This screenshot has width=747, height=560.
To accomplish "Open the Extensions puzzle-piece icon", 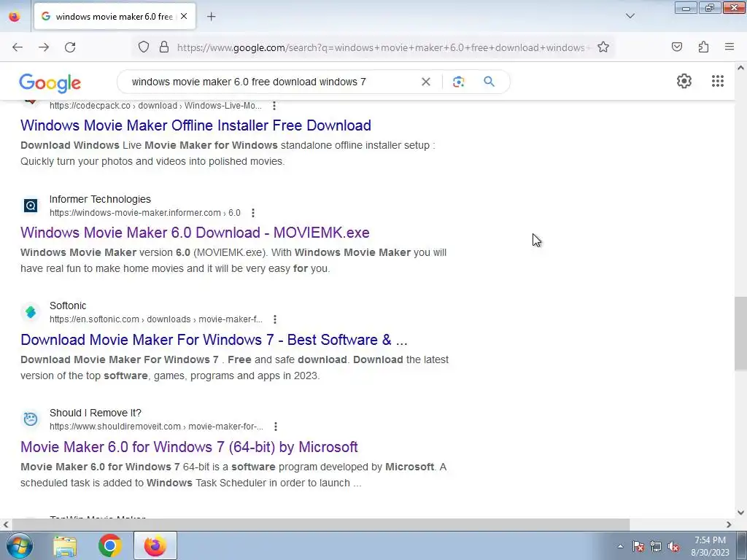I will 703,47.
